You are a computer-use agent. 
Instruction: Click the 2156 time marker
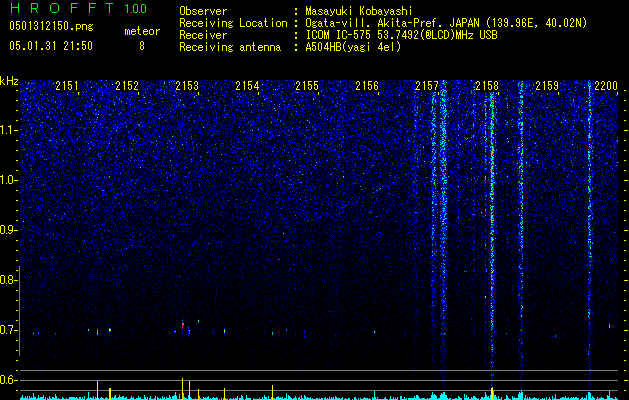pyautogui.click(x=367, y=85)
